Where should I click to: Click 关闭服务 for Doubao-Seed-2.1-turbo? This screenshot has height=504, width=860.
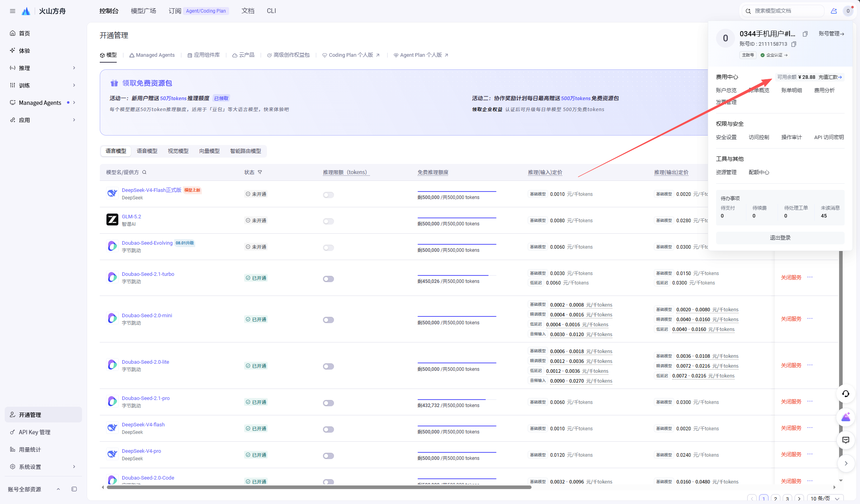(x=791, y=277)
